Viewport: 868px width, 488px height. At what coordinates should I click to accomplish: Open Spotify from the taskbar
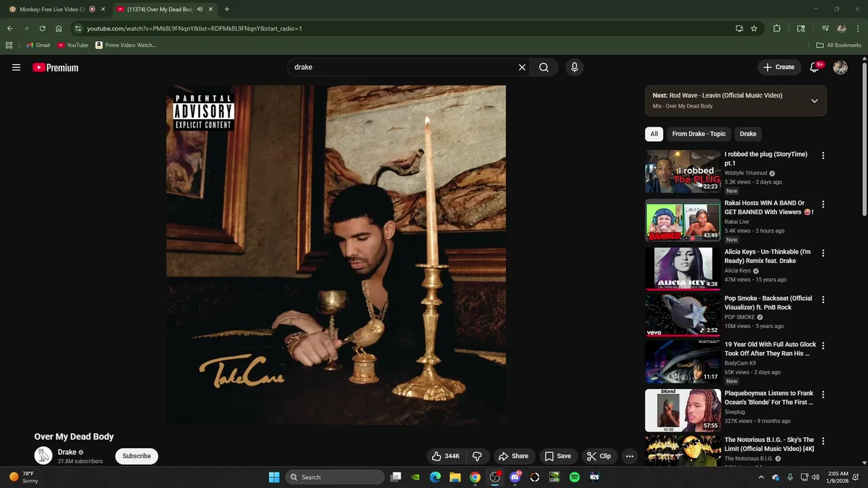click(574, 477)
